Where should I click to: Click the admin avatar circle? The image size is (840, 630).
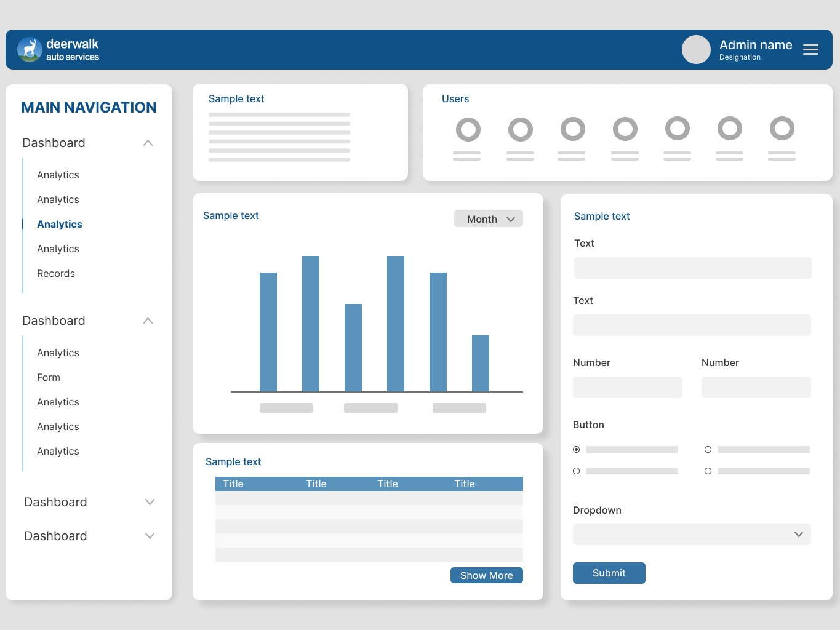coord(696,49)
